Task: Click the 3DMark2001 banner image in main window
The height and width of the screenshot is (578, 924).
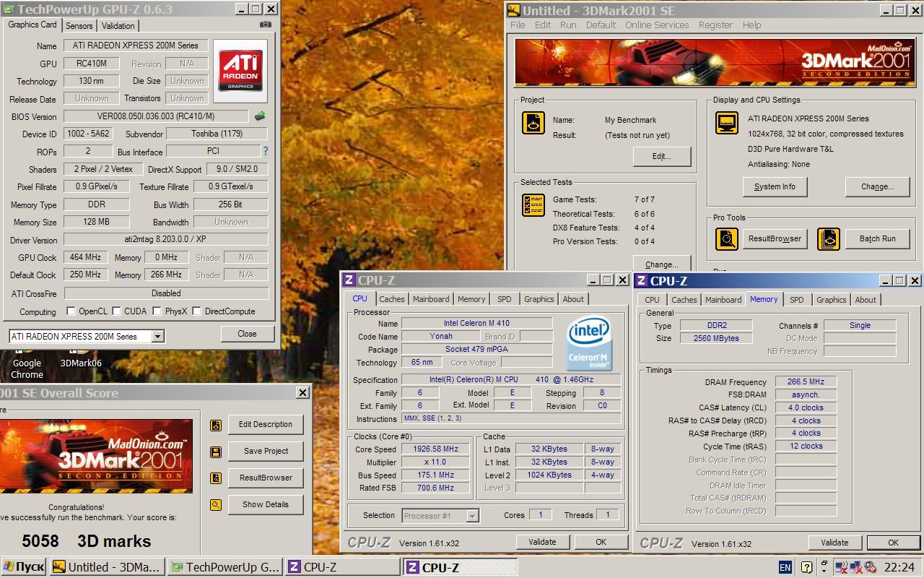Action: 713,63
